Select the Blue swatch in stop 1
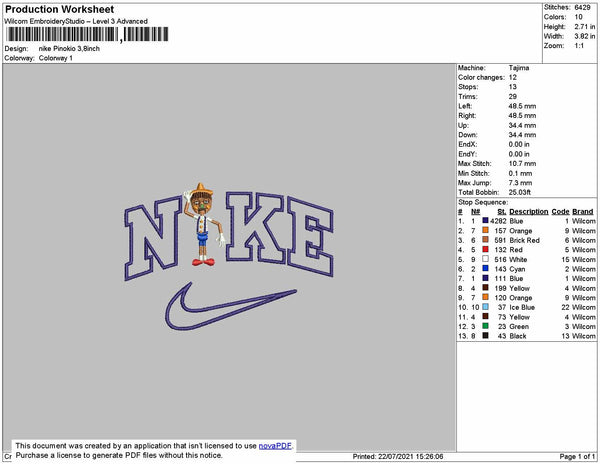Viewport: 600px width, 464px height. 485,221
